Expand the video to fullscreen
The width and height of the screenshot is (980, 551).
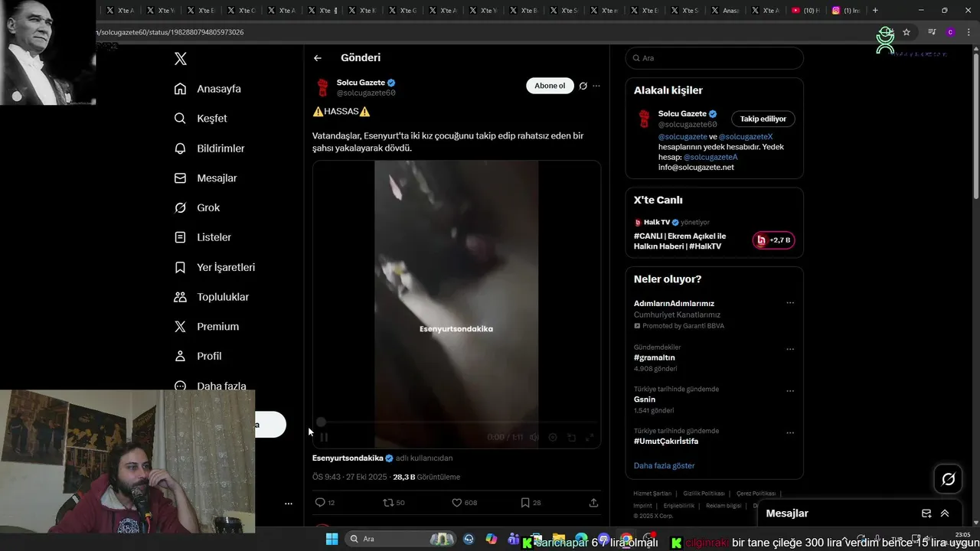590,438
